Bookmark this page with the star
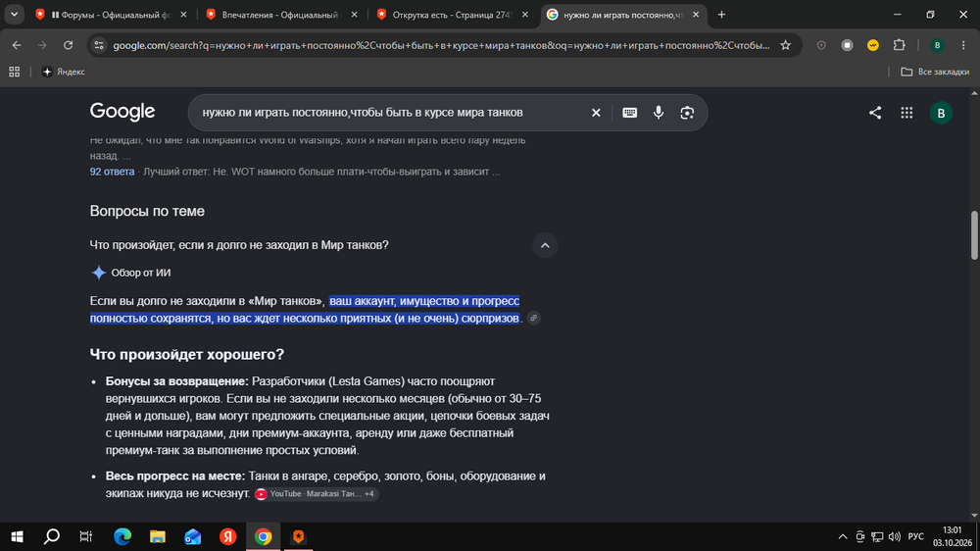The image size is (980, 551). 786,45
